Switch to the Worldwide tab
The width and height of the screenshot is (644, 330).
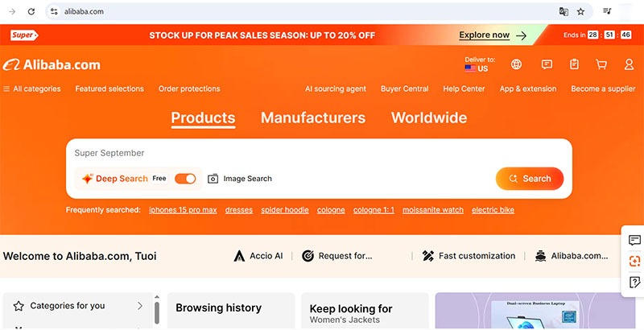[429, 118]
